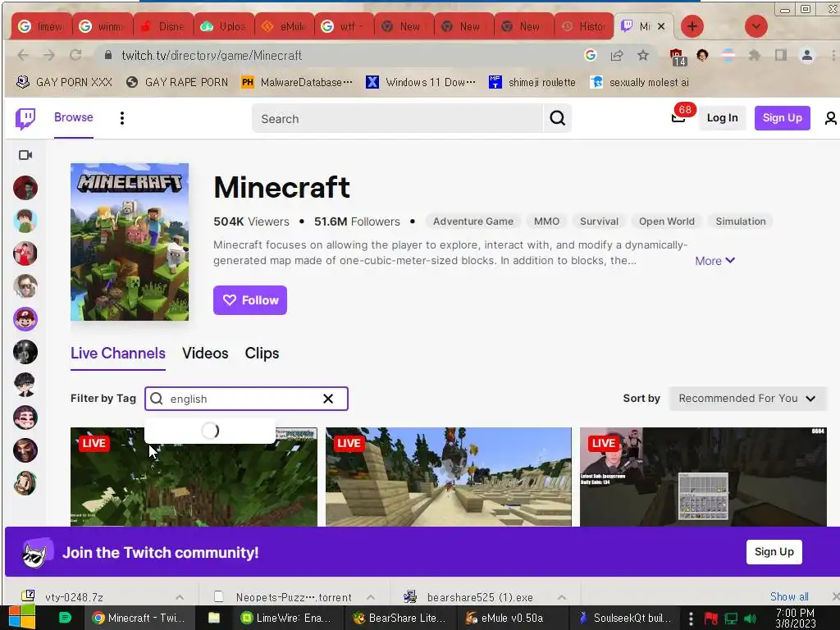840x630 pixels.
Task: Click Sign Up in the purple banner
Action: pos(774,552)
